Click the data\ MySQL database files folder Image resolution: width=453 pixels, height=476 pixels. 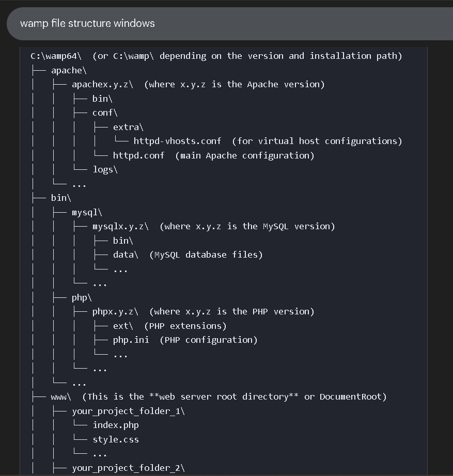[126, 255]
